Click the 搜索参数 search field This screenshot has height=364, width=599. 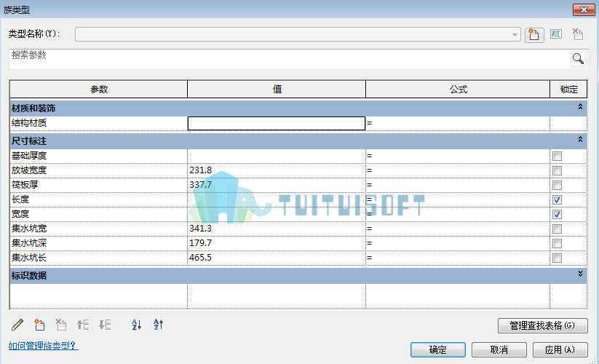[x=290, y=59]
